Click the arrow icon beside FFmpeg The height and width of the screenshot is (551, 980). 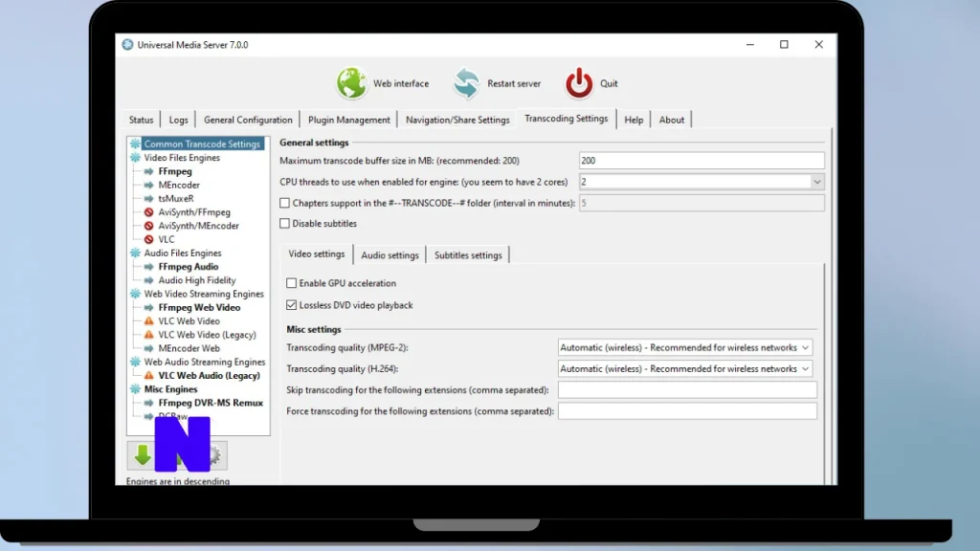(x=148, y=171)
